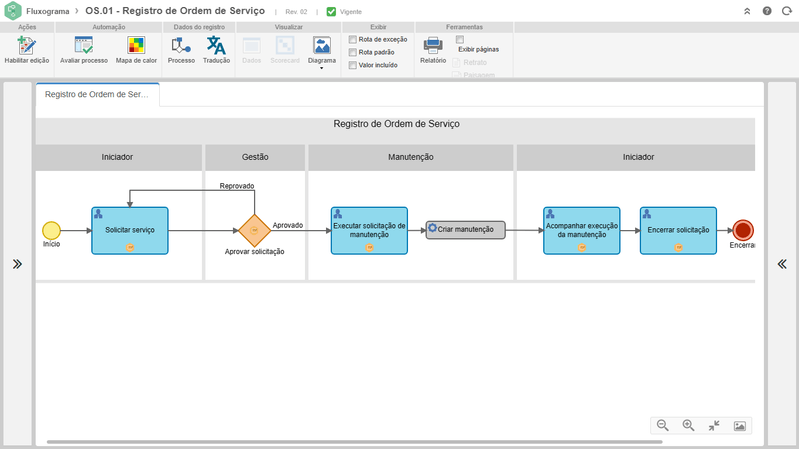
Task: Collapse the ribbon with the double-chevron-up icon
Action: [747, 11]
